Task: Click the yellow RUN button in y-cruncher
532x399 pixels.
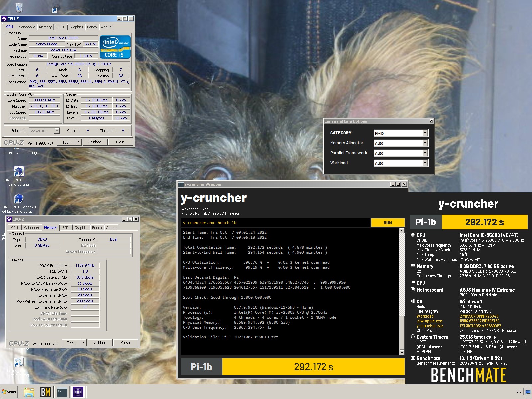Action: coord(388,223)
